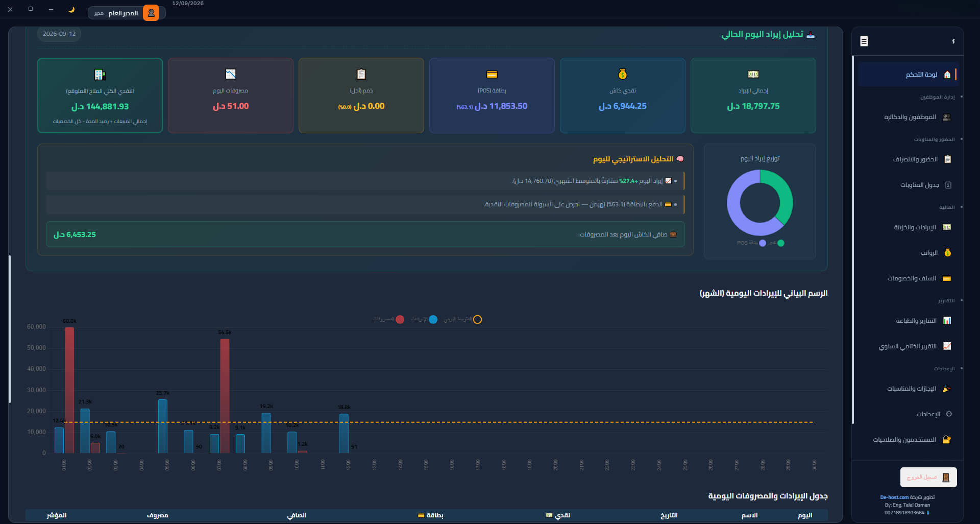Go to الحضور والانصراف attendance page
The image size is (980, 524).
(908, 159)
